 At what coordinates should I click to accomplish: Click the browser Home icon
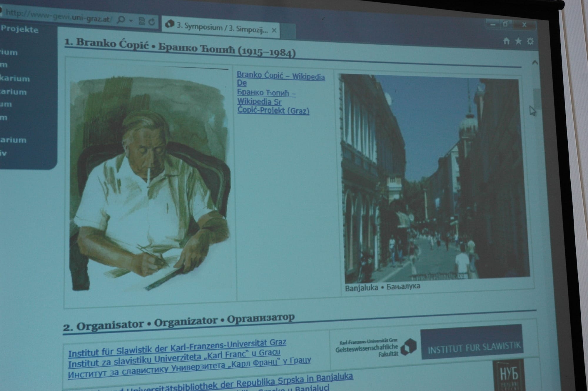coord(506,41)
